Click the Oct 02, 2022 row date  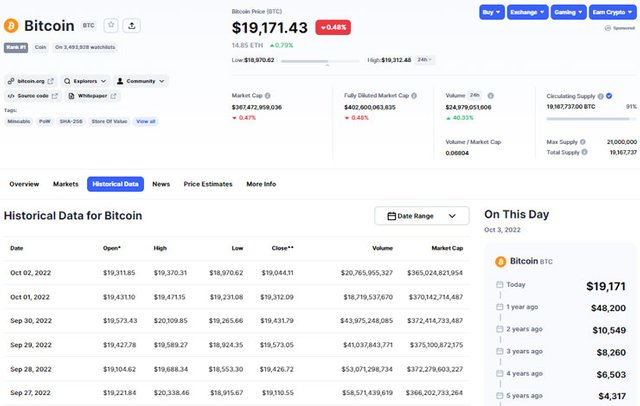click(x=31, y=273)
